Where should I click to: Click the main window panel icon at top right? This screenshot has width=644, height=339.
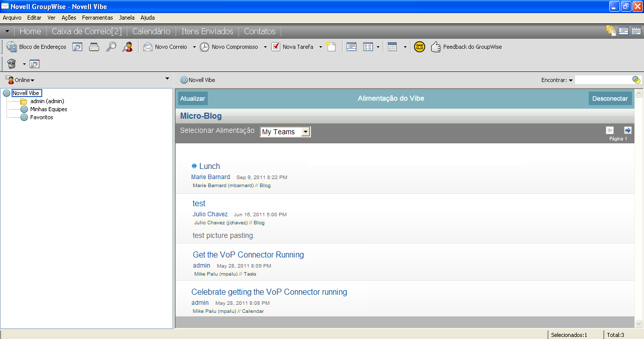point(624,31)
